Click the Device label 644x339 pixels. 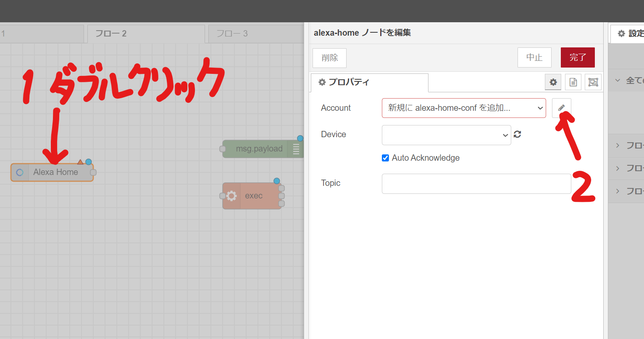click(334, 134)
